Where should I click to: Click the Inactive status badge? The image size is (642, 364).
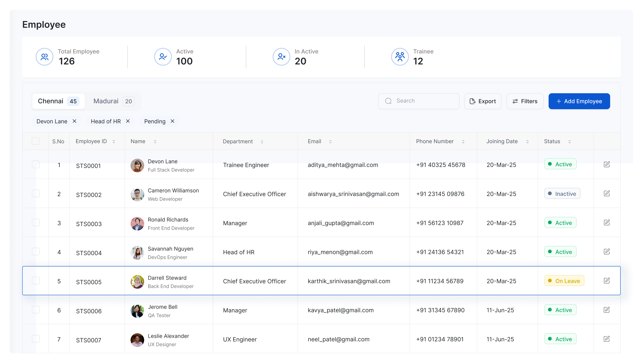tap(562, 194)
